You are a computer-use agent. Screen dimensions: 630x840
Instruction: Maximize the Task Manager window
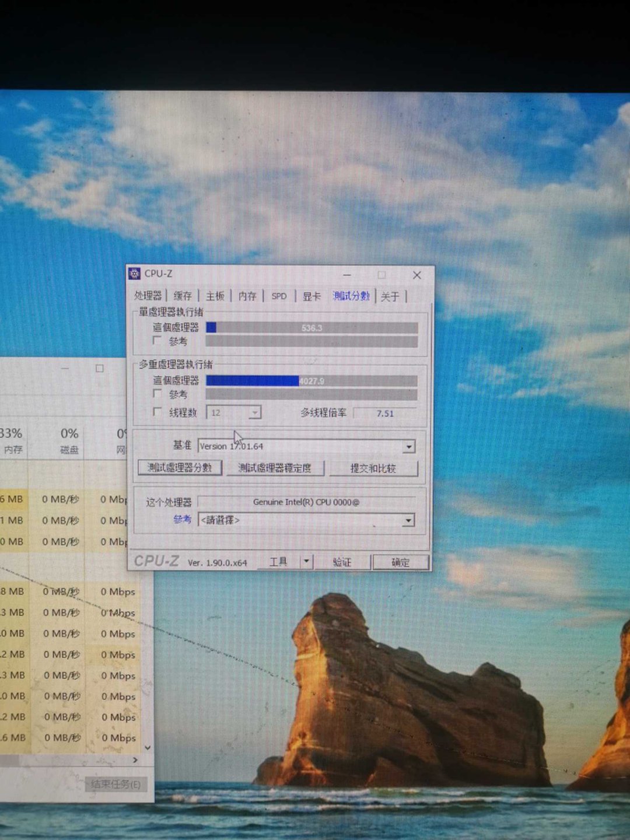(x=100, y=368)
